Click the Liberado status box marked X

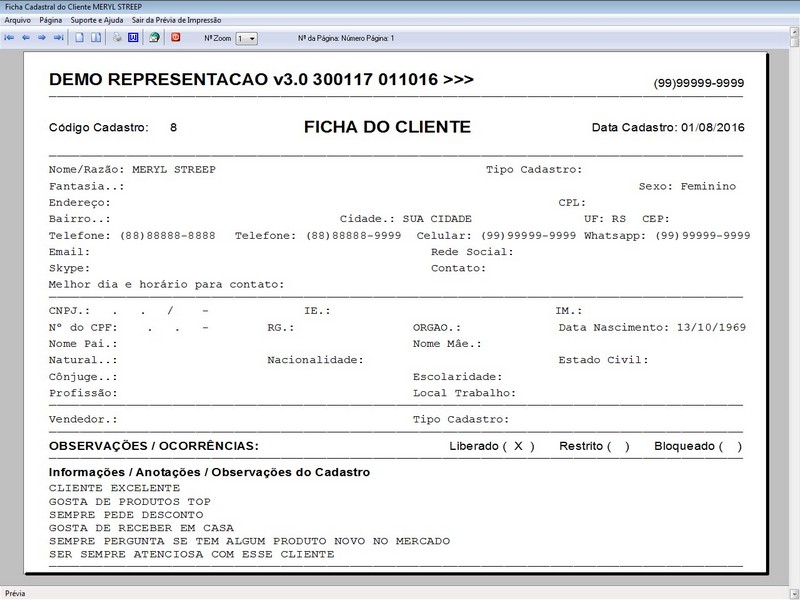click(518, 446)
